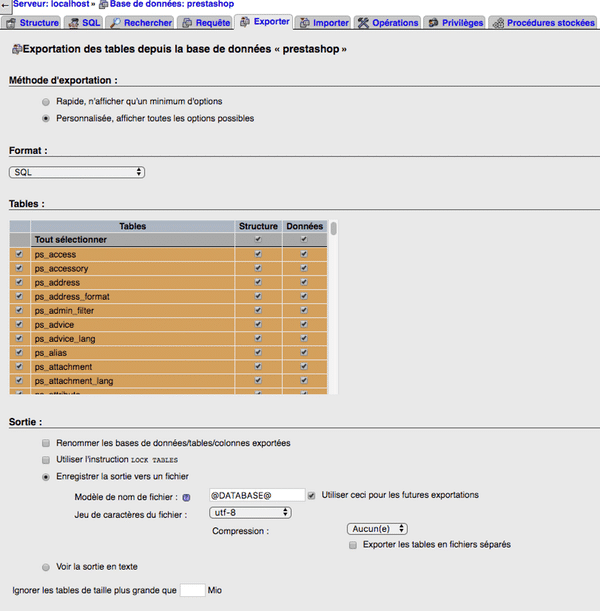The width and height of the screenshot is (600, 611).
Task: Click the database icon in the breadcrumb
Action: [103, 5]
